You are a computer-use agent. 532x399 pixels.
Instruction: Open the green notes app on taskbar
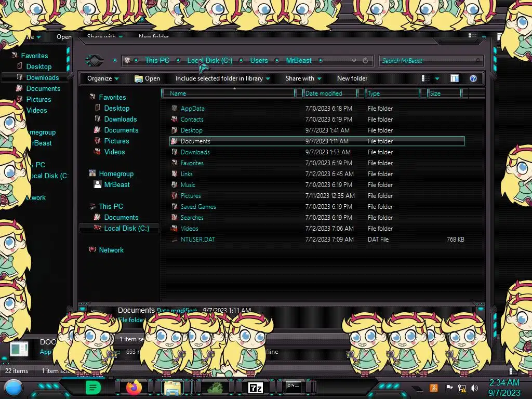tap(94, 387)
